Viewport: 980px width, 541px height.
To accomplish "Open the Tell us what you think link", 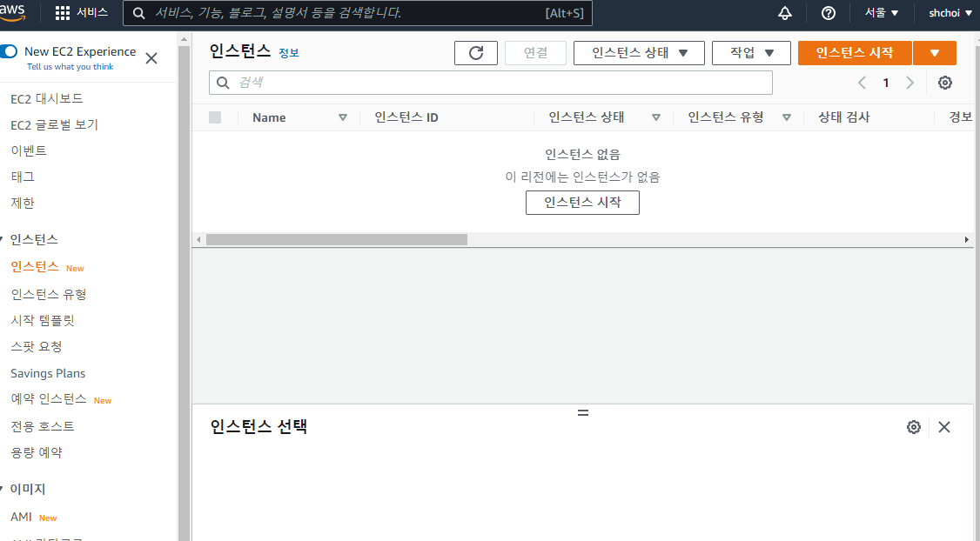I will point(70,67).
